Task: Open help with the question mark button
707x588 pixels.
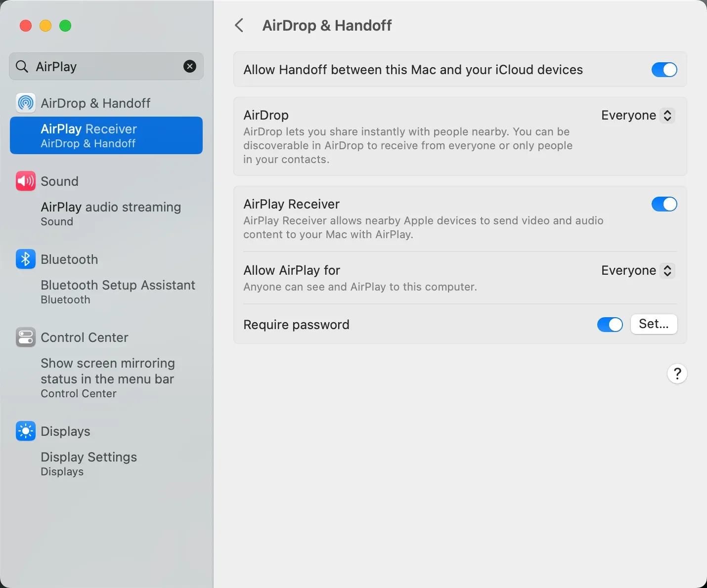Action: point(677,374)
